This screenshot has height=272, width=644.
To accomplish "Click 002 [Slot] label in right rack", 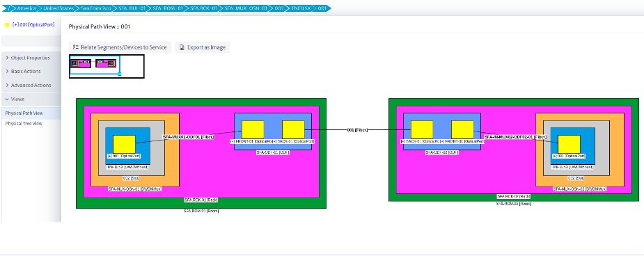I will [x=576, y=178].
